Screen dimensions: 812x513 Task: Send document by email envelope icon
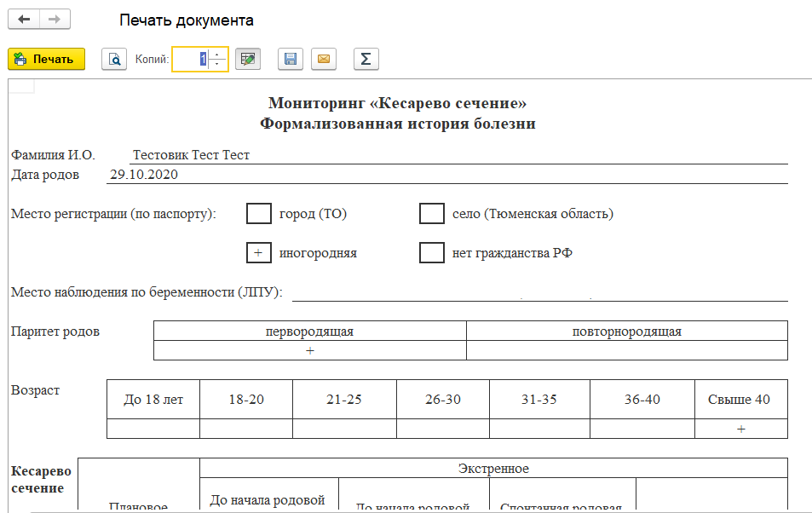pos(324,59)
